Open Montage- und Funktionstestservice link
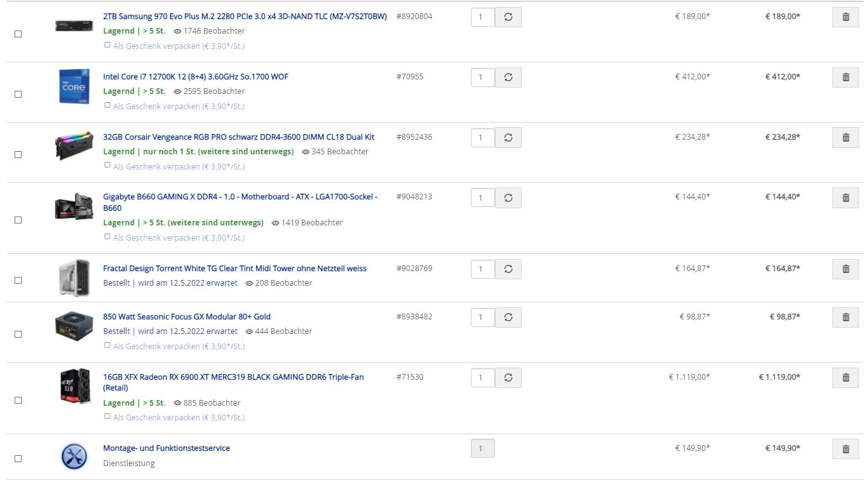The image size is (868, 480). (166, 448)
